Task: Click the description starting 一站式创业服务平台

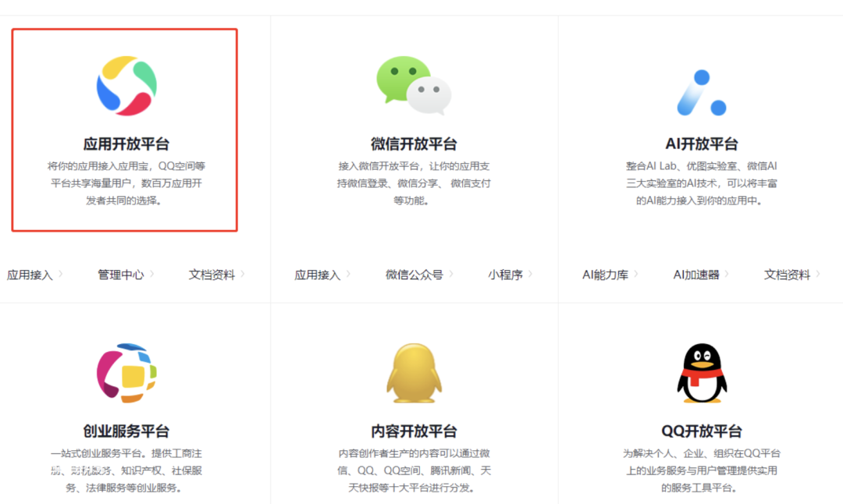Action: (126, 470)
